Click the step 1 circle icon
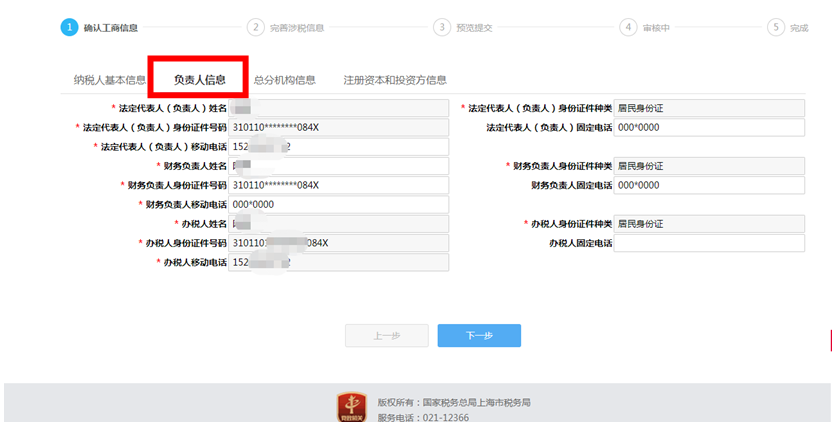 [x=69, y=27]
